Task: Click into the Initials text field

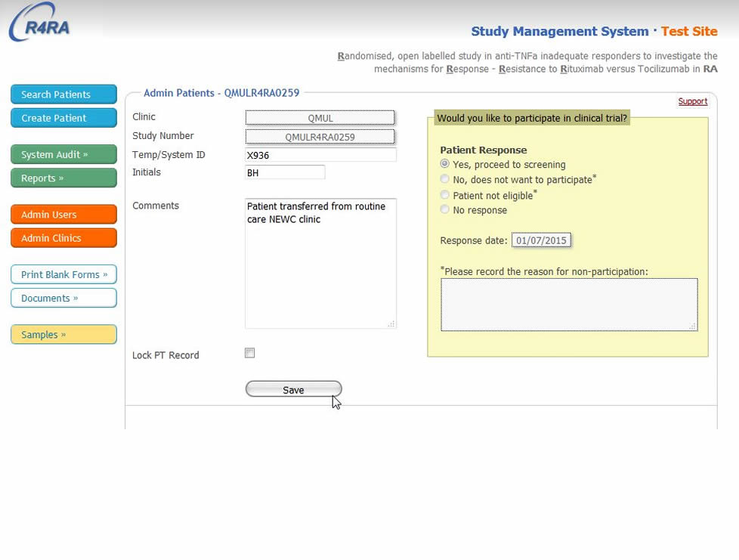Action: point(285,173)
